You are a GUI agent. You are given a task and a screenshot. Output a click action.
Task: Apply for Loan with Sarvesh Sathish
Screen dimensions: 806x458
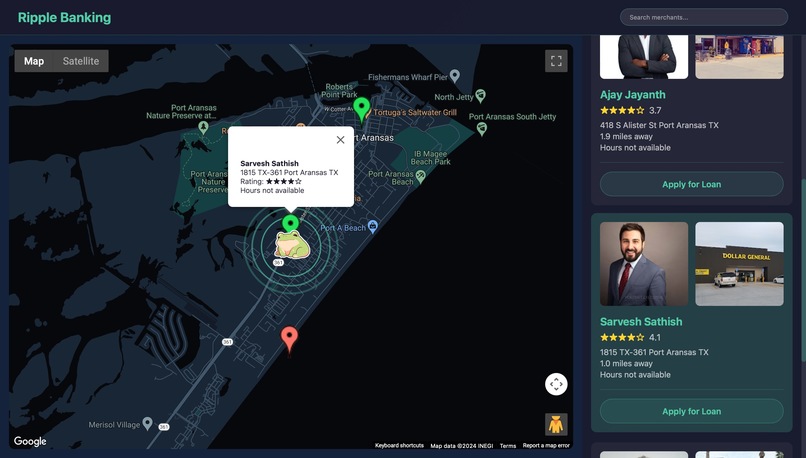[691, 411]
